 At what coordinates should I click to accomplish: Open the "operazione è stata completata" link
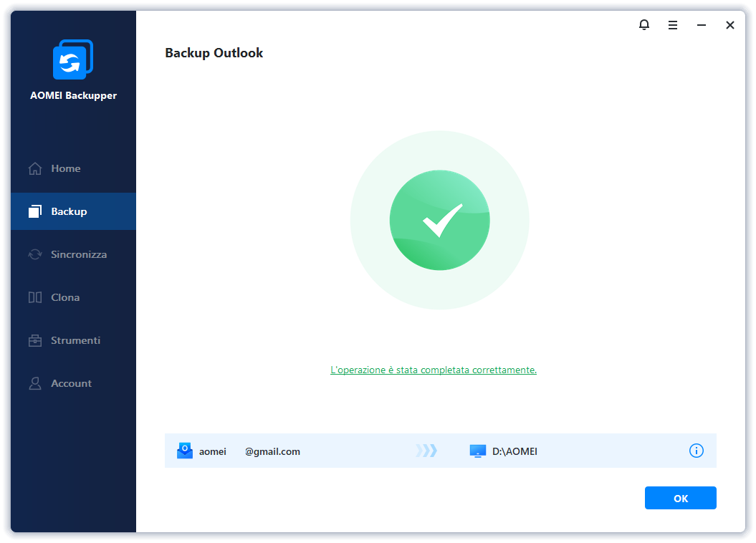point(434,370)
